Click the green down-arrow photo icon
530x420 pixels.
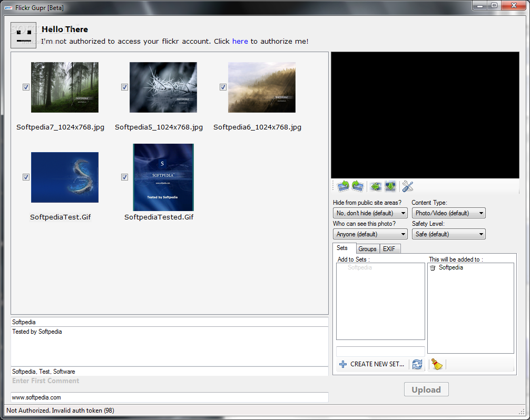(390, 186)
